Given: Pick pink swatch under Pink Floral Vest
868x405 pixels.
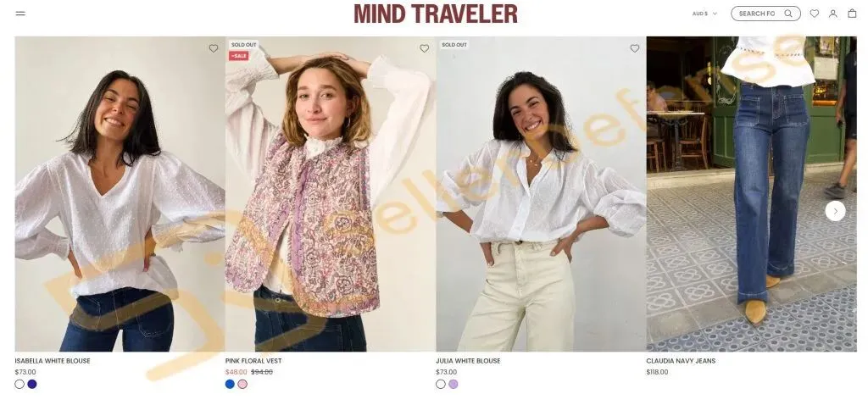Looking at the screenshot, I should coord(242,384).
